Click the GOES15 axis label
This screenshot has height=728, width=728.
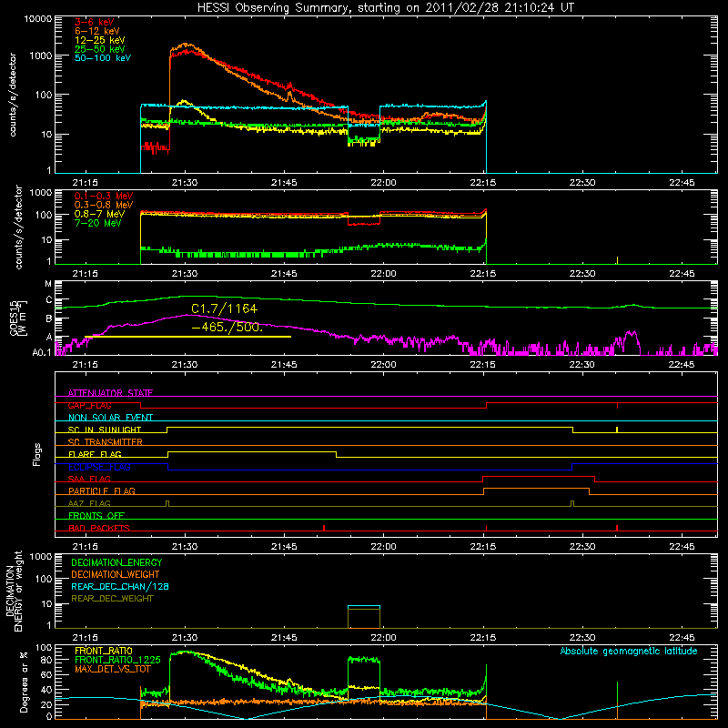click(15, 318)
